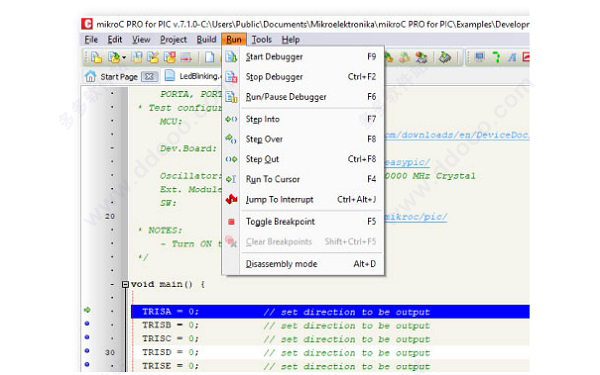The width and height of the screenshot is (600, 375).
Task: Click the Run To Cursor menu icon
Action: (x=231, y=179)
